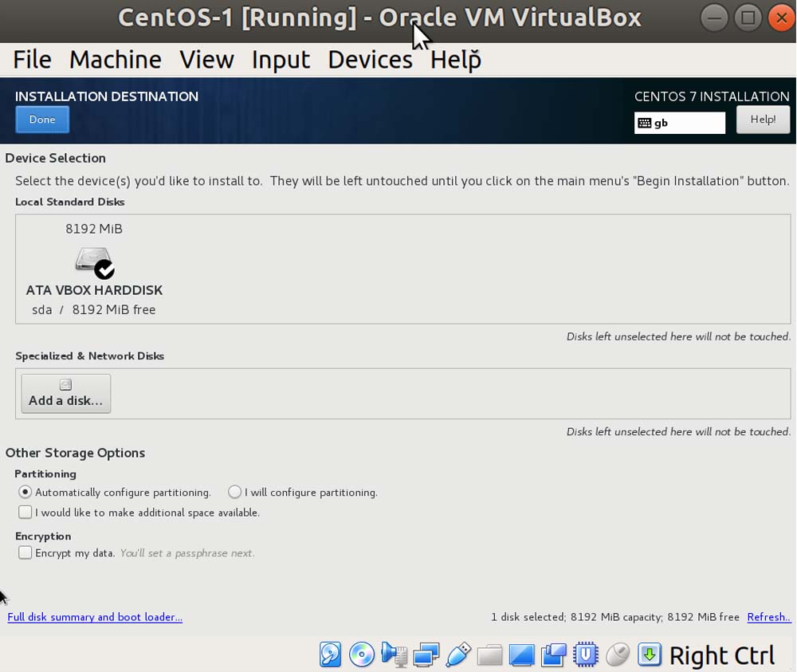Viewport: 797px width, 672px height.
Task: Select the ATA VBOX HARDDISK disk icon
Action: point(95,262)
